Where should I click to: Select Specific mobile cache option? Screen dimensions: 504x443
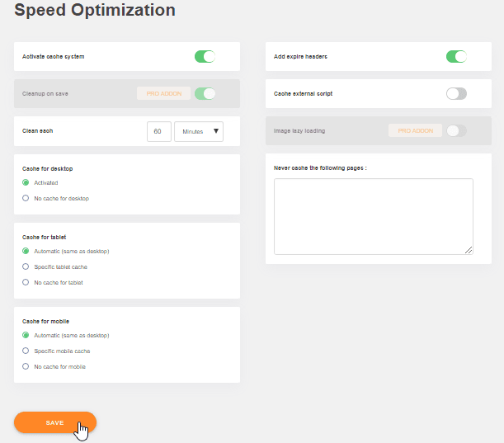[26, 351]
